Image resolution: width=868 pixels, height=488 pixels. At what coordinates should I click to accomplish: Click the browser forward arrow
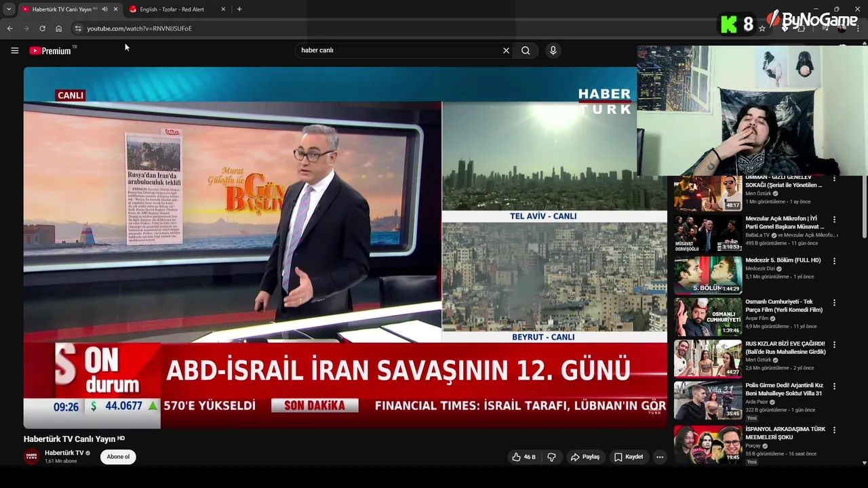coord(26,28)
